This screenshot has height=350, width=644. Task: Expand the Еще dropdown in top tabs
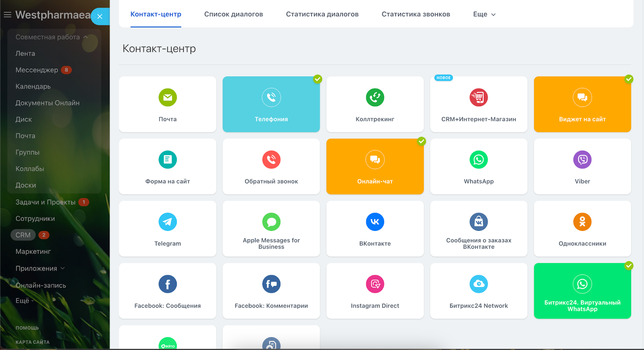click(x=484, y=14)
